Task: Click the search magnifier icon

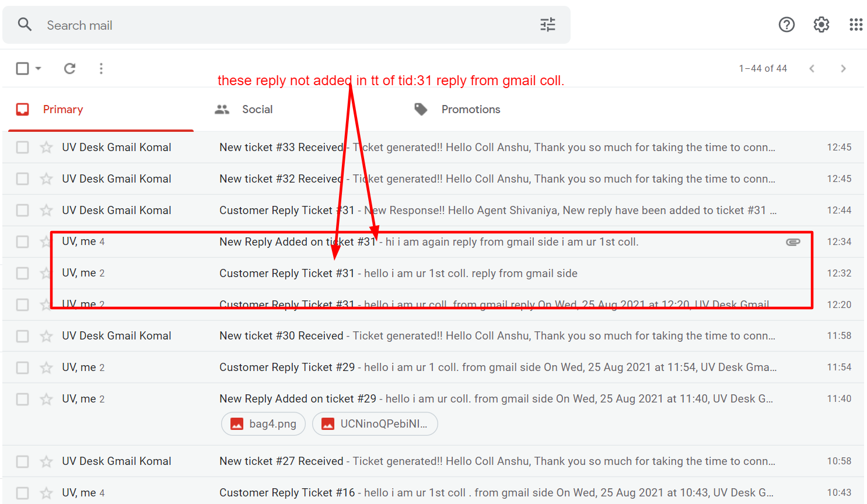Action: (25, 24)
